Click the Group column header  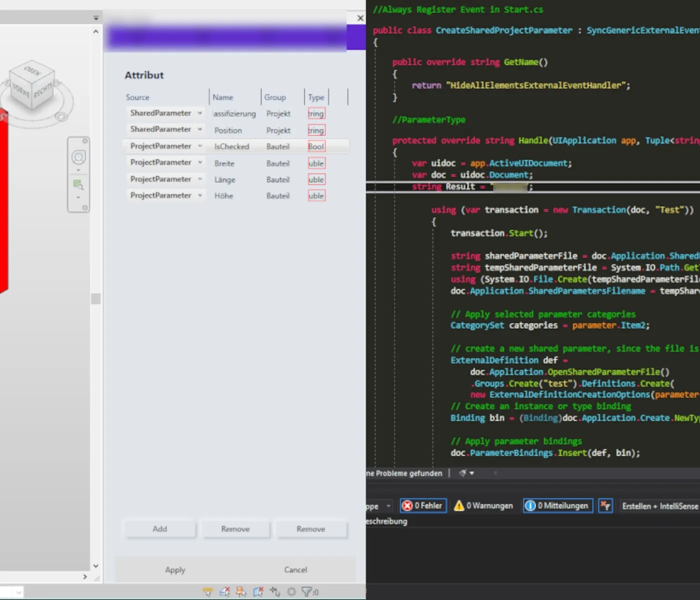pos(275,97)
